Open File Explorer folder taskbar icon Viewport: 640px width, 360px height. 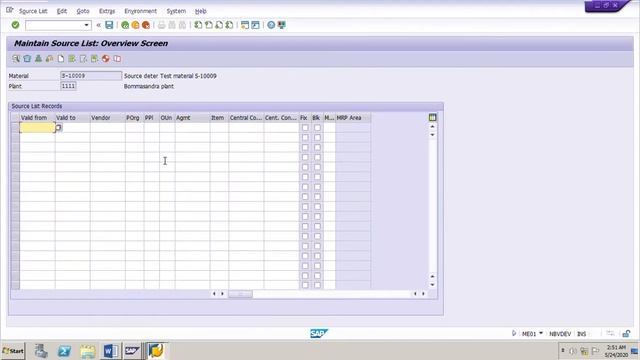point(87,351)
